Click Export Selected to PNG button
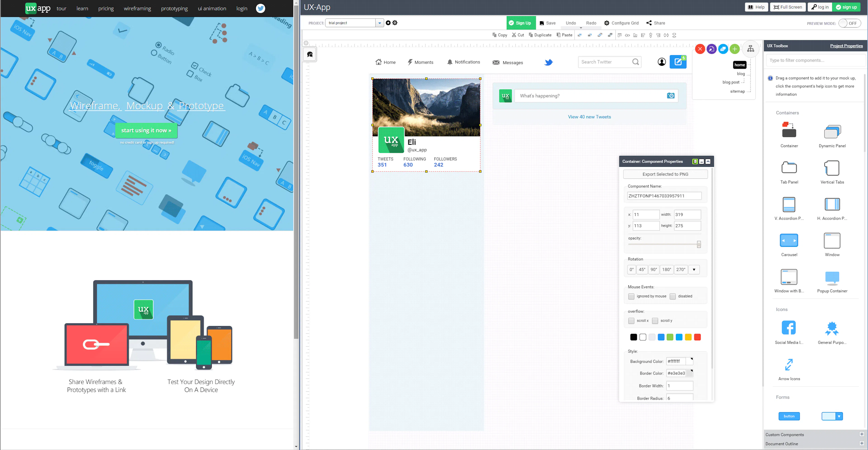 pyautogui.click(x=665, y=174)
